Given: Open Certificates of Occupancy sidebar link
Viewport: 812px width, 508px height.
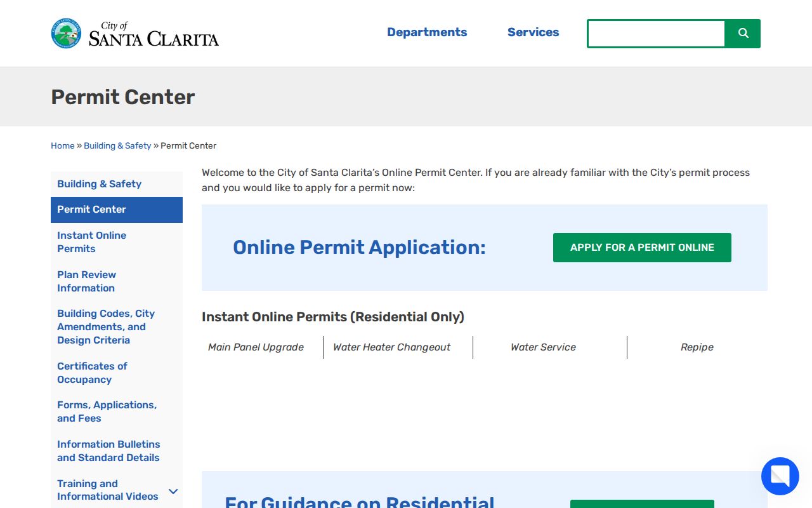Looking at the screenshot, I should tap(117, 373).
